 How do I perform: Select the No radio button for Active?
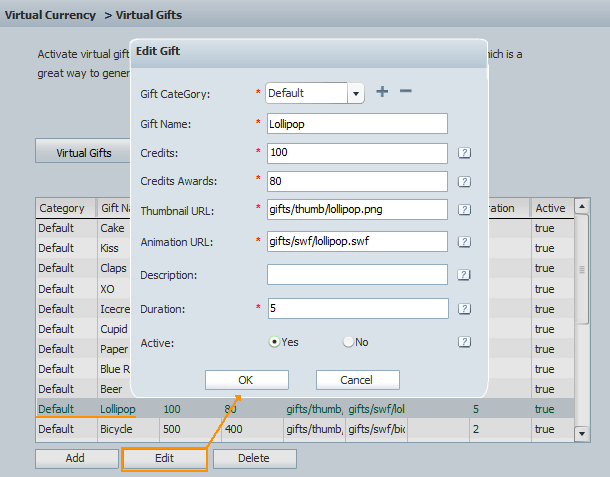tap(348, 342)
